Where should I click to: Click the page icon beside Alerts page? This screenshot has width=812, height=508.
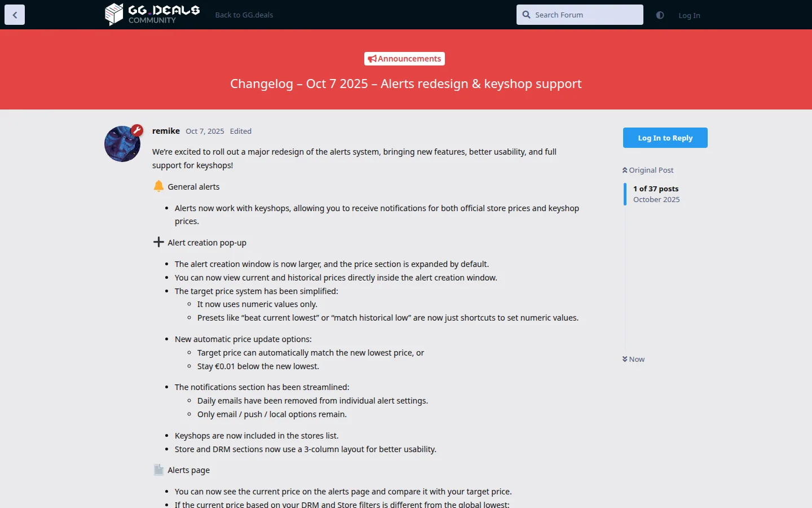click(158, 470)
